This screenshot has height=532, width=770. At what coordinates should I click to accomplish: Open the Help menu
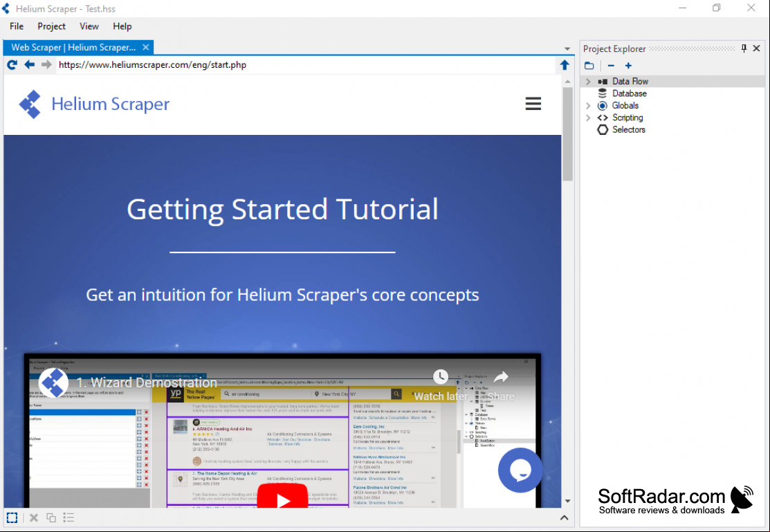122,26
